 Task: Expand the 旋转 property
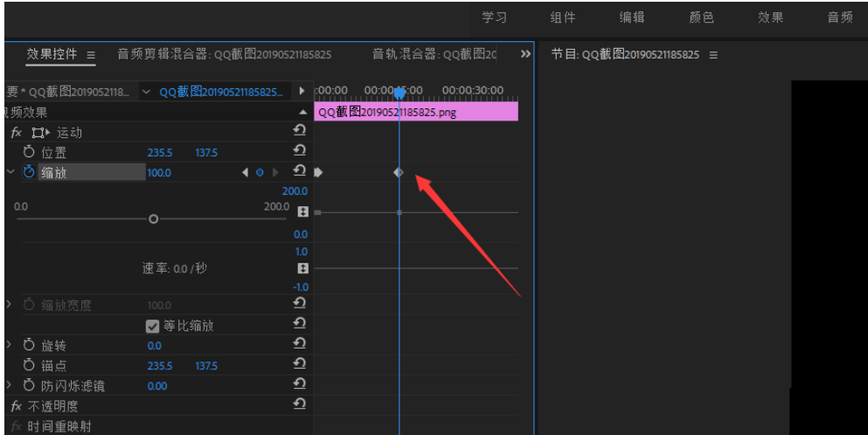[9, 344]
